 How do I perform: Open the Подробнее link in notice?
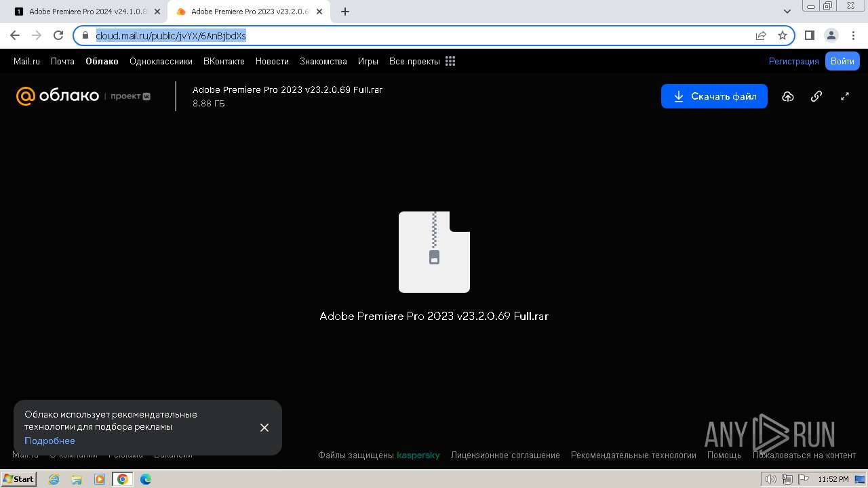(50, 441)
